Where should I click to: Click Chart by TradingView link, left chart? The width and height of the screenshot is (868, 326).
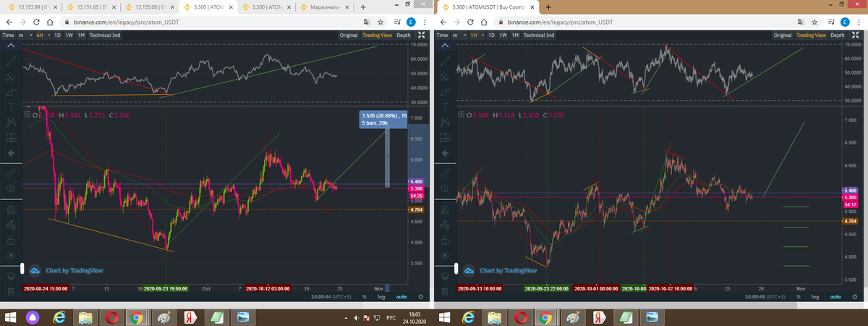click(x=74, y=270)
